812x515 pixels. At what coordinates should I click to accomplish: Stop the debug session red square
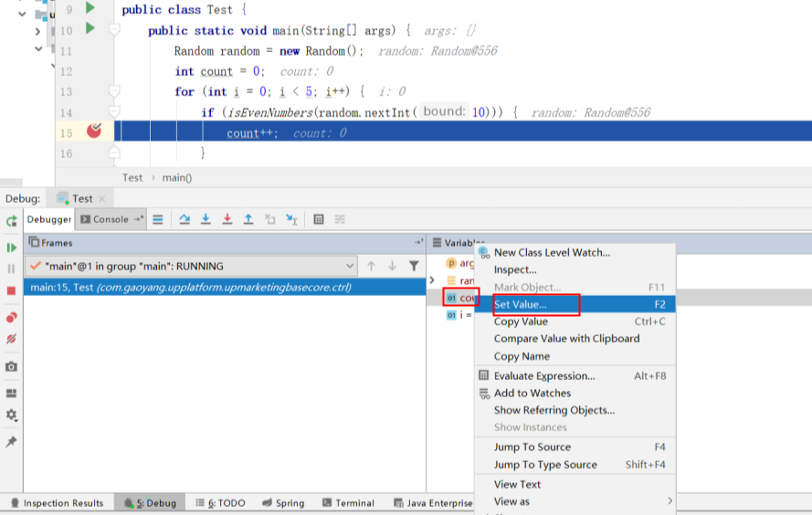click(x=11, y=291)
